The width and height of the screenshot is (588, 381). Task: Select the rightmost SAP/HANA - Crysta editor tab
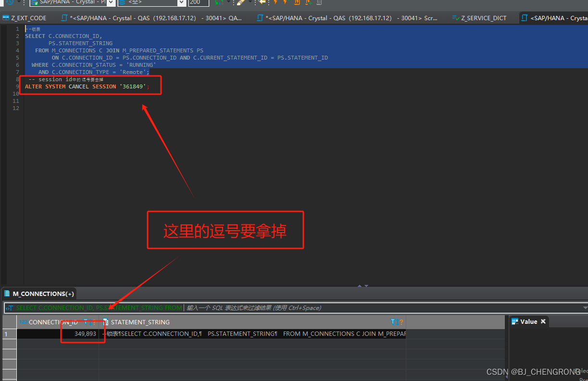pos(554,18)
